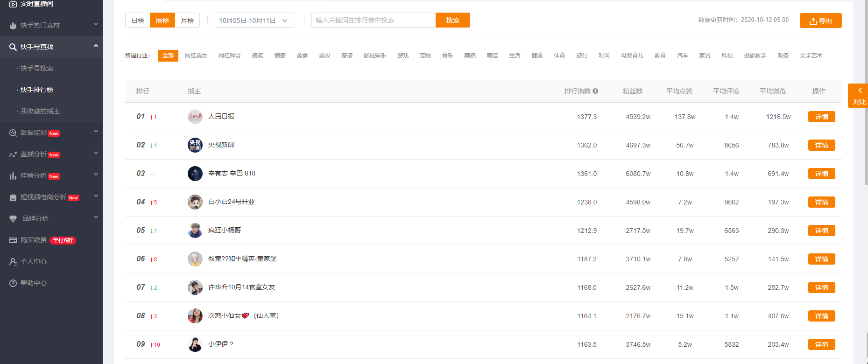Collapse the 快手号查找 menu chevron
This screenshot has height=364, width=868.
96,46
